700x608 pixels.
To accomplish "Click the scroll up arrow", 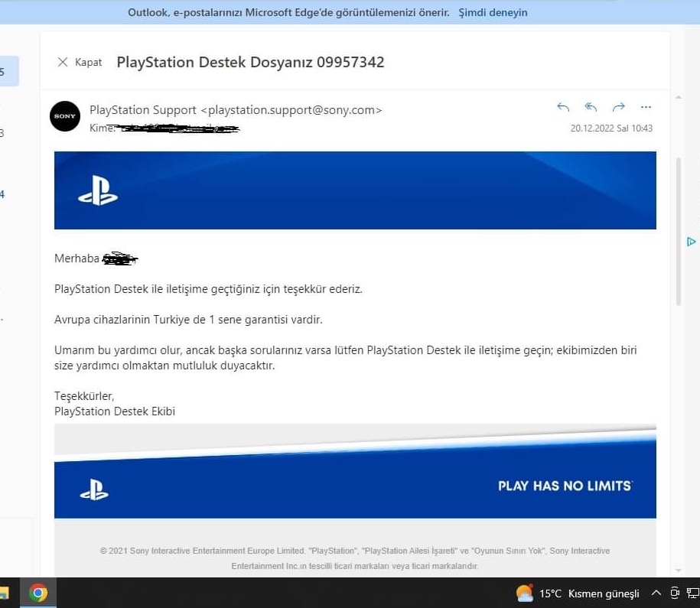I will coord(679,97).
